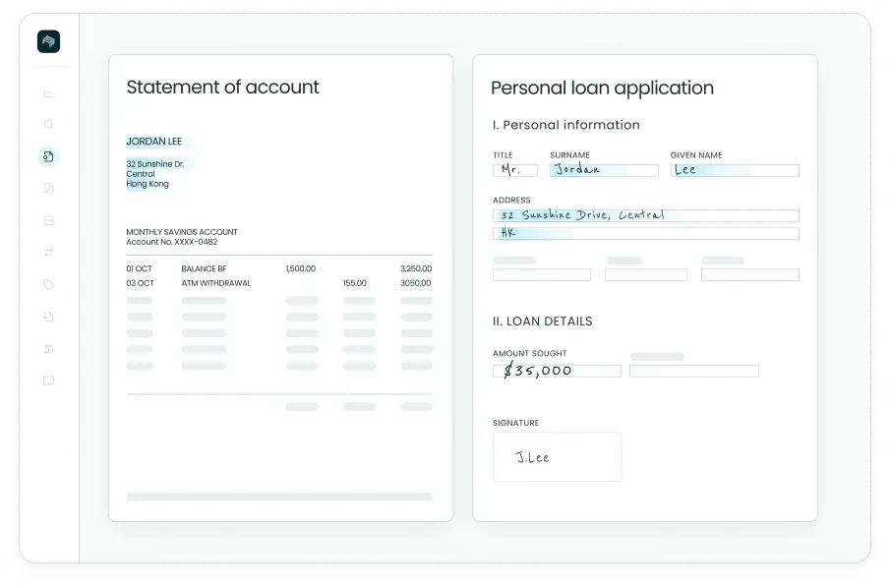890x588 pixels.
Task: Click the '03 OCT' date cell
Action: tap(140, 283)
